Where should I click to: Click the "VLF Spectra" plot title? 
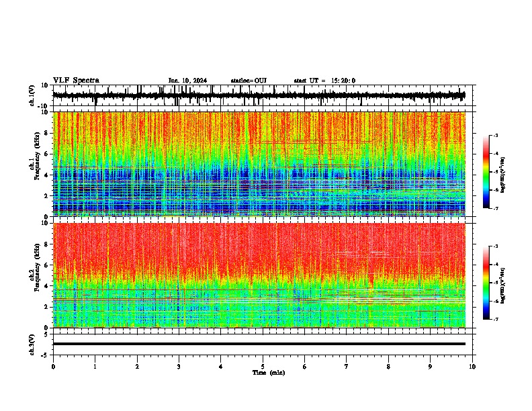[x=76, y=81]
